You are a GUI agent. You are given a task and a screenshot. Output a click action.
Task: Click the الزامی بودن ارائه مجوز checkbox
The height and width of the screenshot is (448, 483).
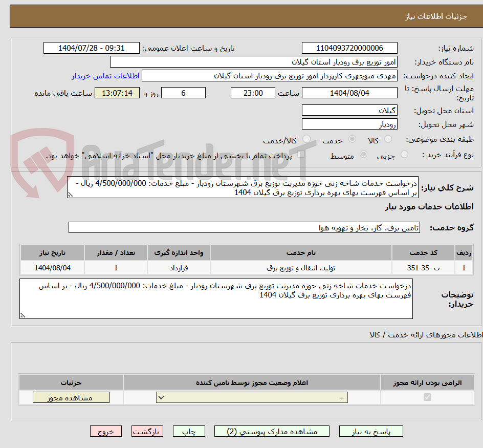(x=427, y=397)
